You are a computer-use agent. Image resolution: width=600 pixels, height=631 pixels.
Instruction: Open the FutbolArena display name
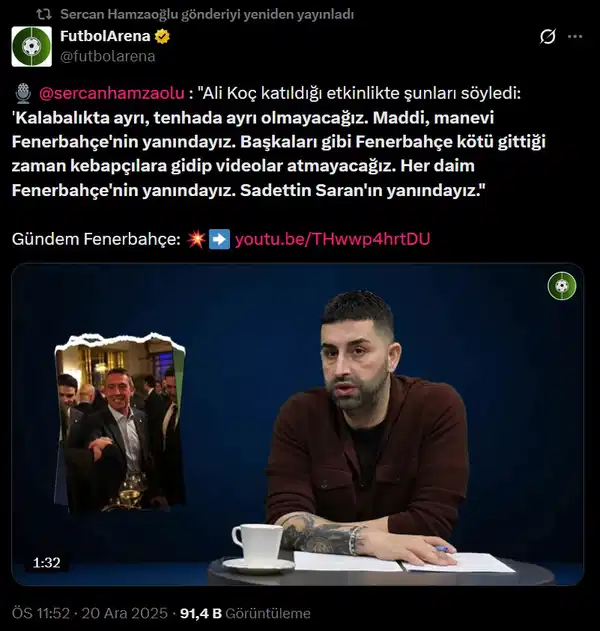[x=105, y=36]
